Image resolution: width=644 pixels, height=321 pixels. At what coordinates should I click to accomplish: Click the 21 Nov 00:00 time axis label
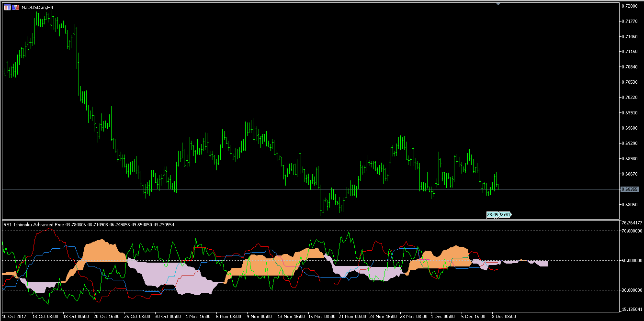tap(352, 317)
